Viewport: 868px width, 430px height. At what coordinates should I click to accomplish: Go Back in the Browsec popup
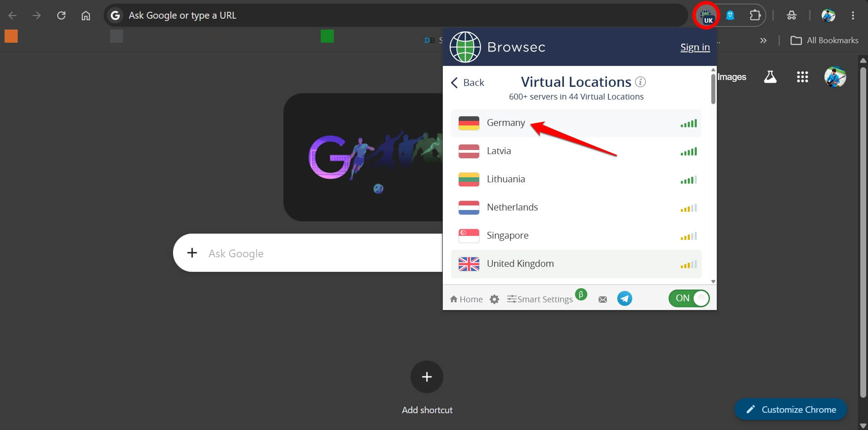467,82
